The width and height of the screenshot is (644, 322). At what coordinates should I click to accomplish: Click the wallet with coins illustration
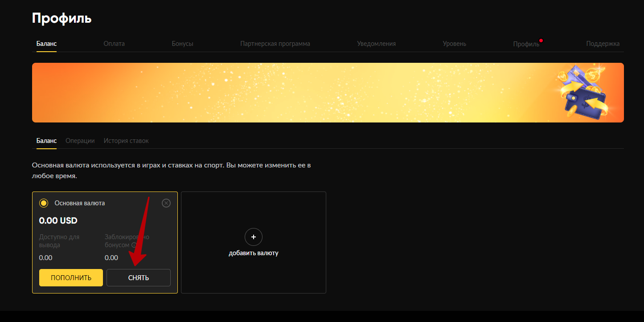pos(584,92)
